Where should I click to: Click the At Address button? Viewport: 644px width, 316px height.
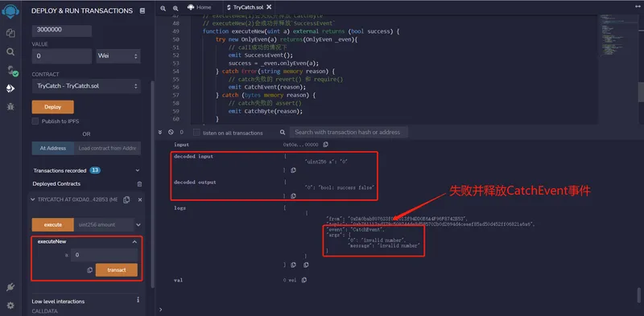[x=53, y=148]
